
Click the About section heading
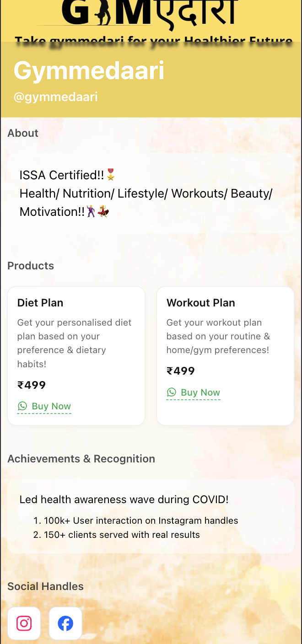tap(22, 133)
